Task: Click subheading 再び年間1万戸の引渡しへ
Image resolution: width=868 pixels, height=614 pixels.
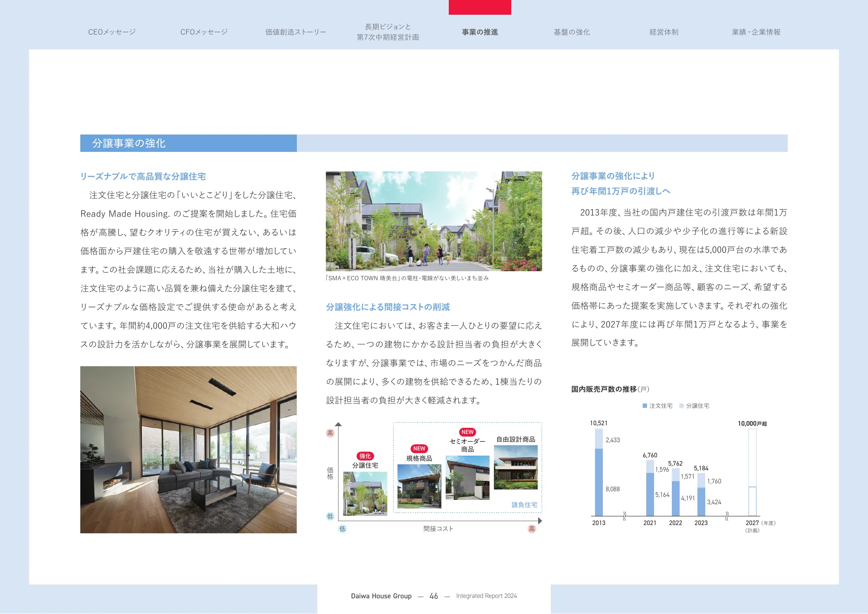Action: coord(621,191)
